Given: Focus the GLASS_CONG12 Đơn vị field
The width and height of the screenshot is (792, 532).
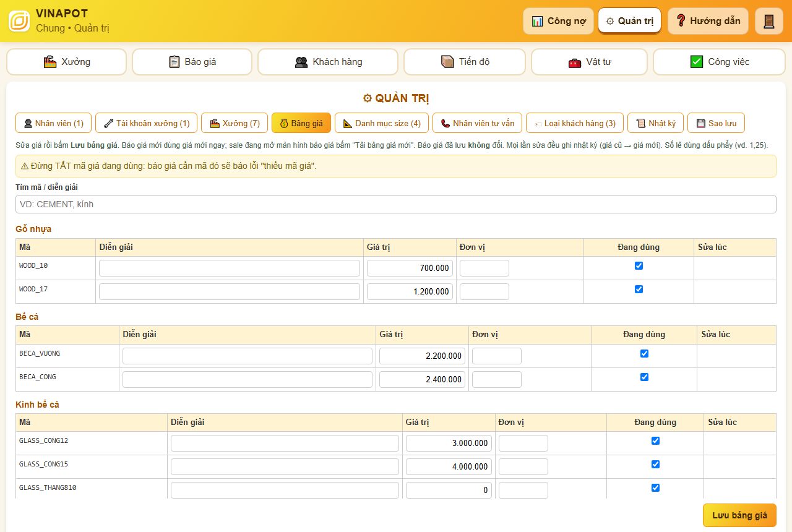Looking at the screenshot, I should (x=523, y=444).
